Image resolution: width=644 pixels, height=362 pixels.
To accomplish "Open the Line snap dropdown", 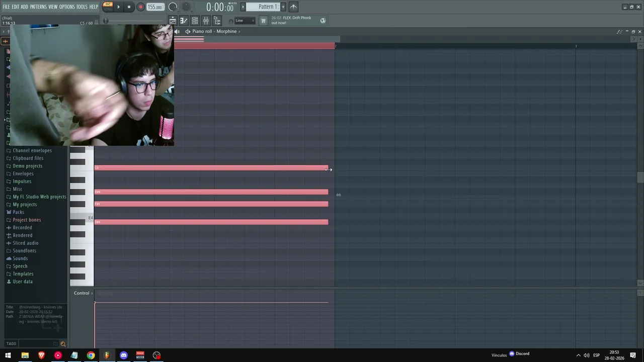I will [x=245, y=21].
